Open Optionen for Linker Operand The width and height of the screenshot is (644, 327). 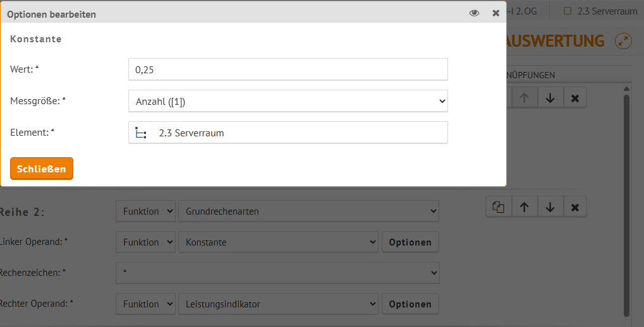point(410,242)
